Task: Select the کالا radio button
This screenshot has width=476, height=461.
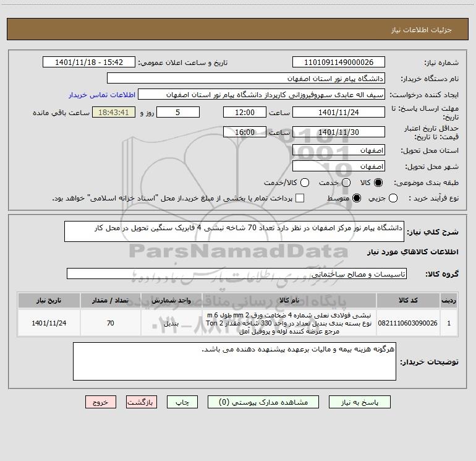Action: coord(378,183)
